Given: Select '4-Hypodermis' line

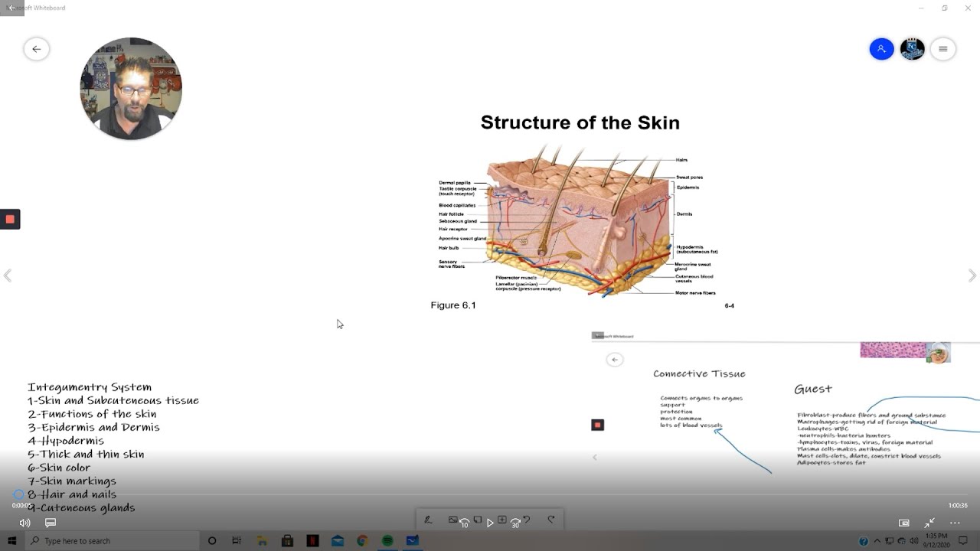Looking at the screenshot, I should click(66, 441).
